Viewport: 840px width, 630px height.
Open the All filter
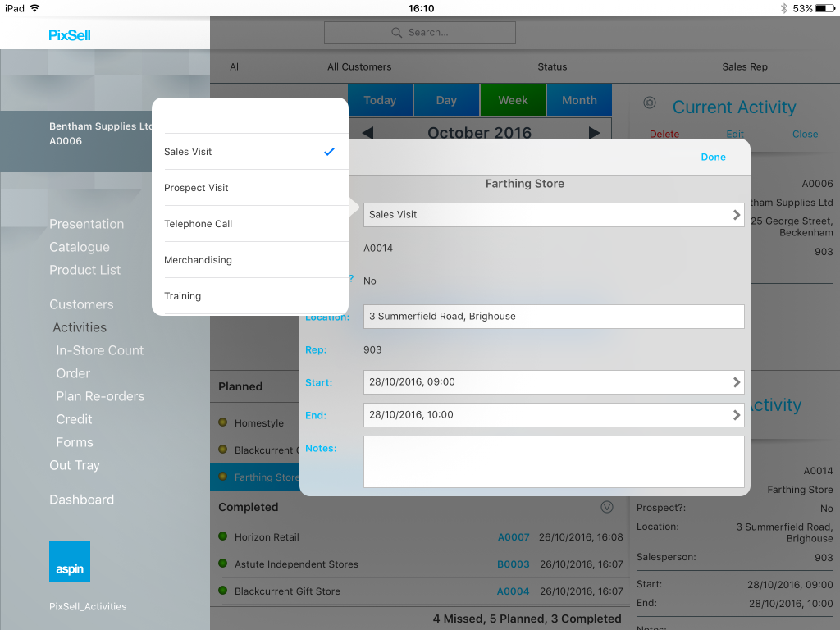pyautogui.click(x=235, y=67)
